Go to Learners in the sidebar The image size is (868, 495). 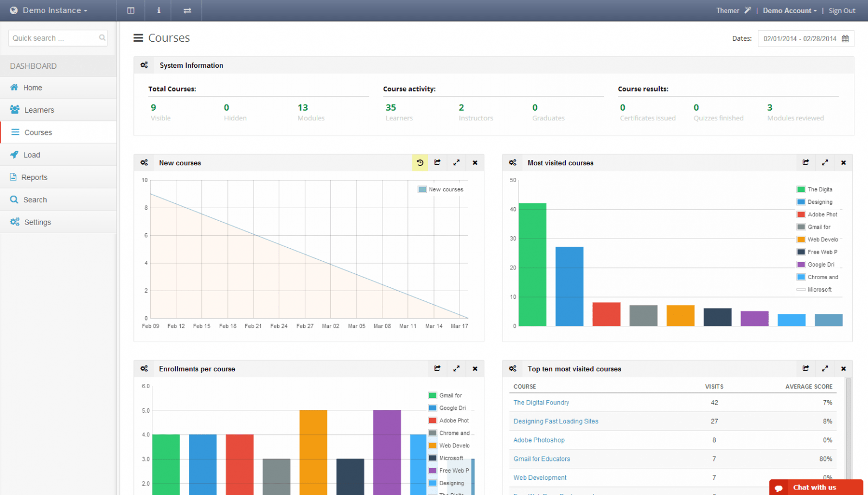(39, 110)
